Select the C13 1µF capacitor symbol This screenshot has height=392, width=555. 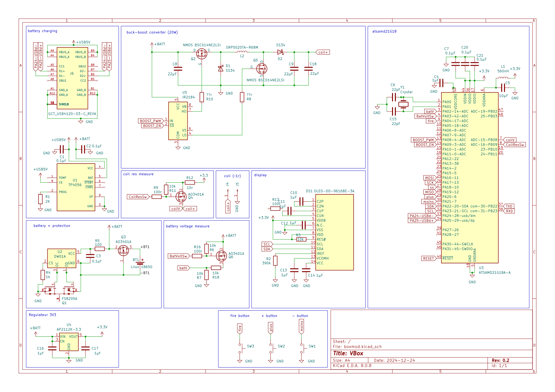pos(294,270)
